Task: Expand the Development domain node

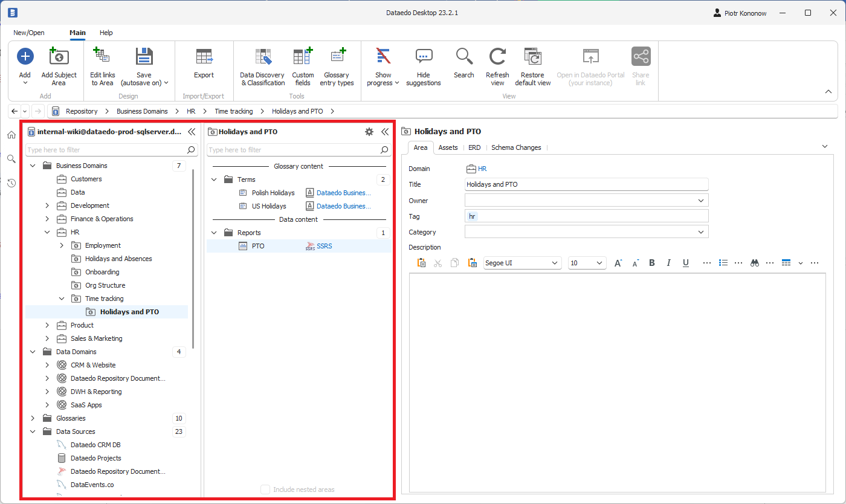Action: click(x=47, y=205)
